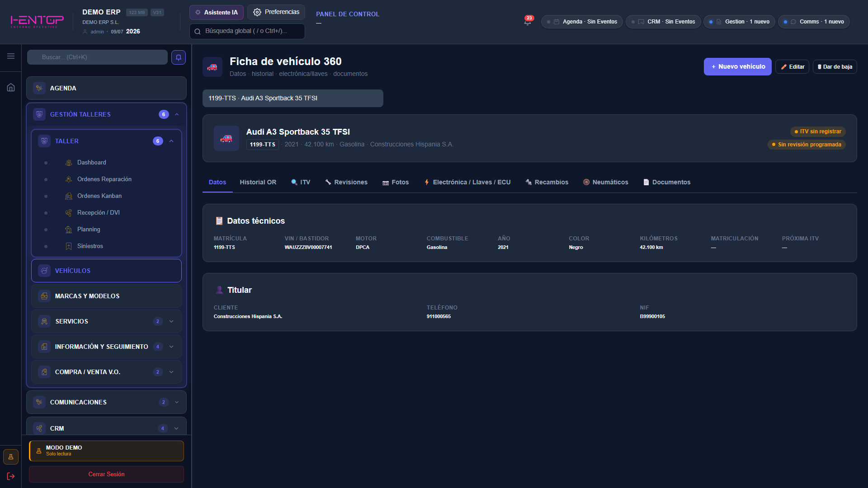Image resolution: width=868 pixels, height=488 pixels.
Task: Click the Dashboard item icon
Action: click(69, 163)
